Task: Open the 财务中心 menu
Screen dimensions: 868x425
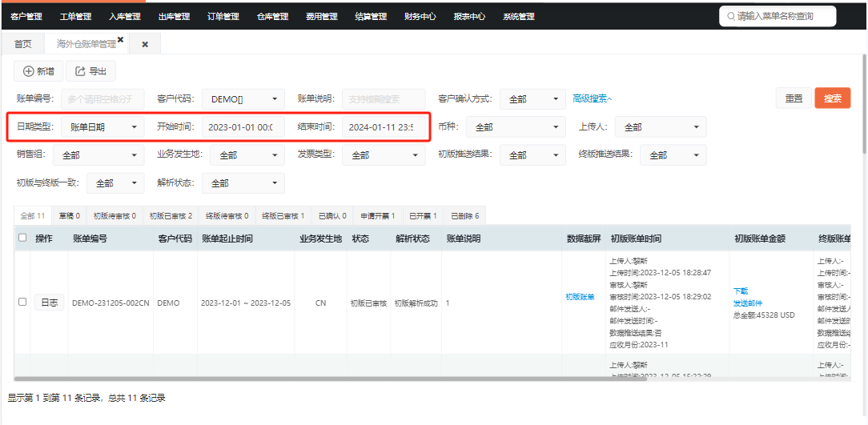Action: 420,17
